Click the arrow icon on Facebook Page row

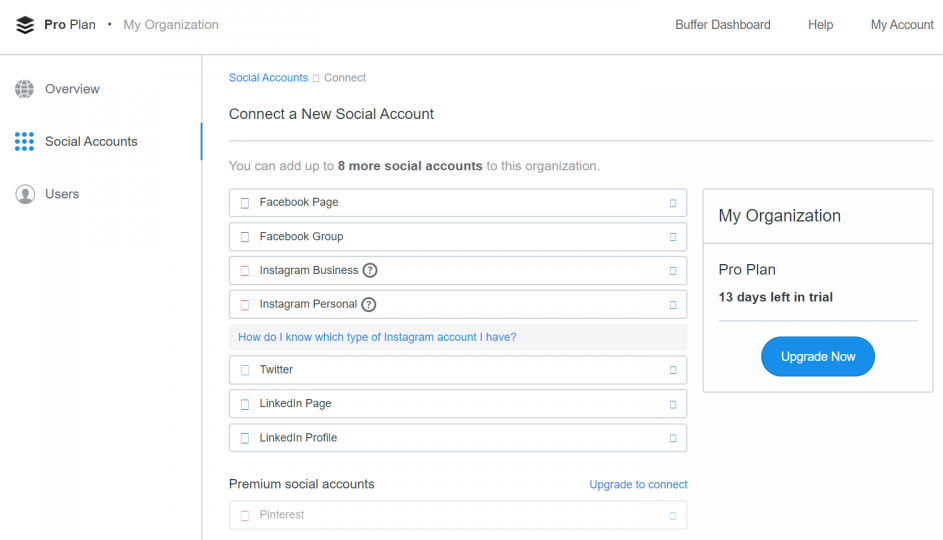pyautogui.click(x=672, y=203)
